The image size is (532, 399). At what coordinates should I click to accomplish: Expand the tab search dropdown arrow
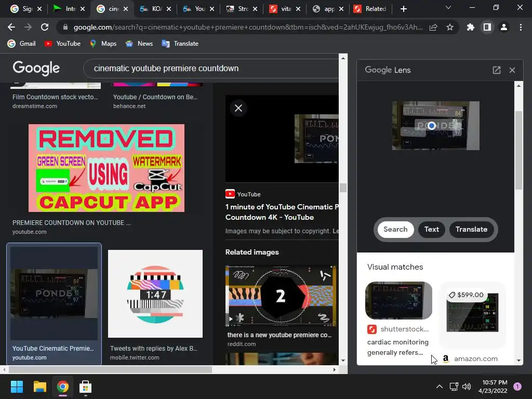click(448, 7)
